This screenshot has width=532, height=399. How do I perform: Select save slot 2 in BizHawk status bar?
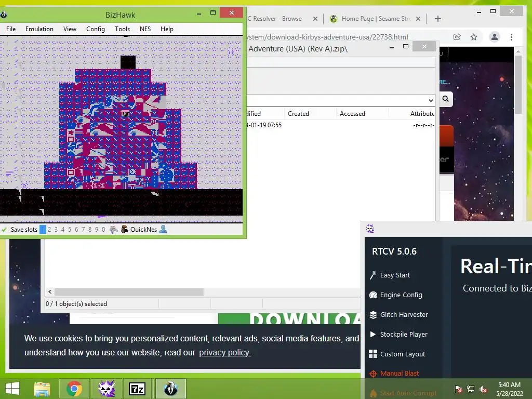pos(49,229)
